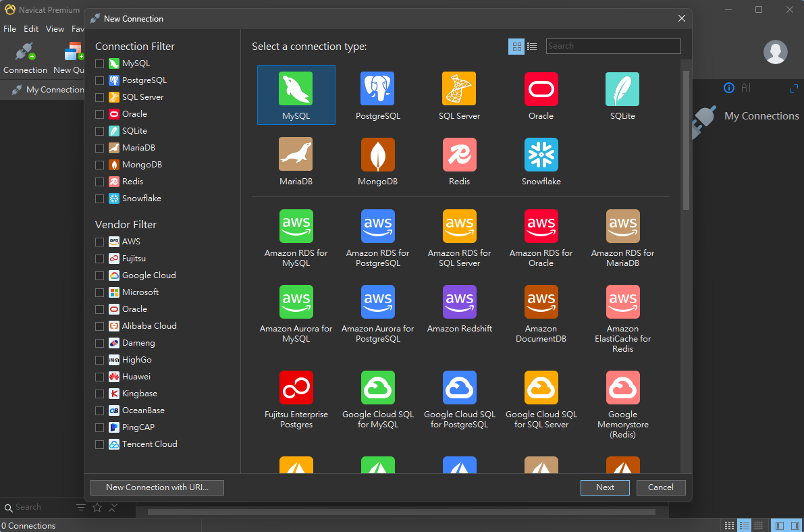This screenshot has width=804, height=532.
Task: Open the File menu
Action: (x=9, y=29)
